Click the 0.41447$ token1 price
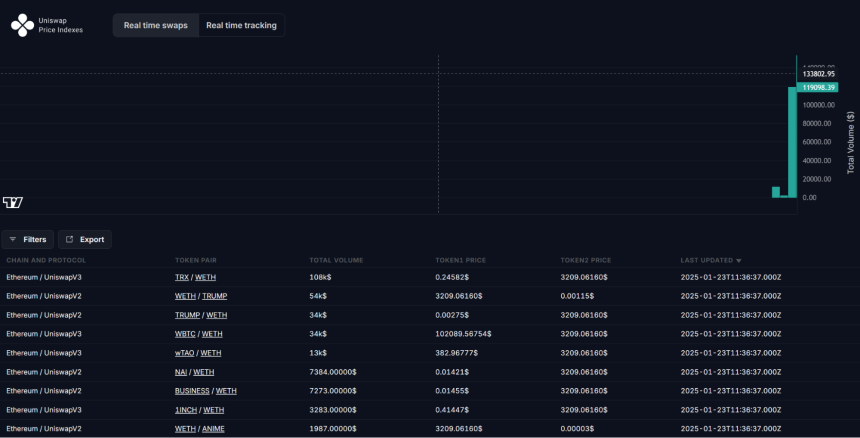 [452, 410]
